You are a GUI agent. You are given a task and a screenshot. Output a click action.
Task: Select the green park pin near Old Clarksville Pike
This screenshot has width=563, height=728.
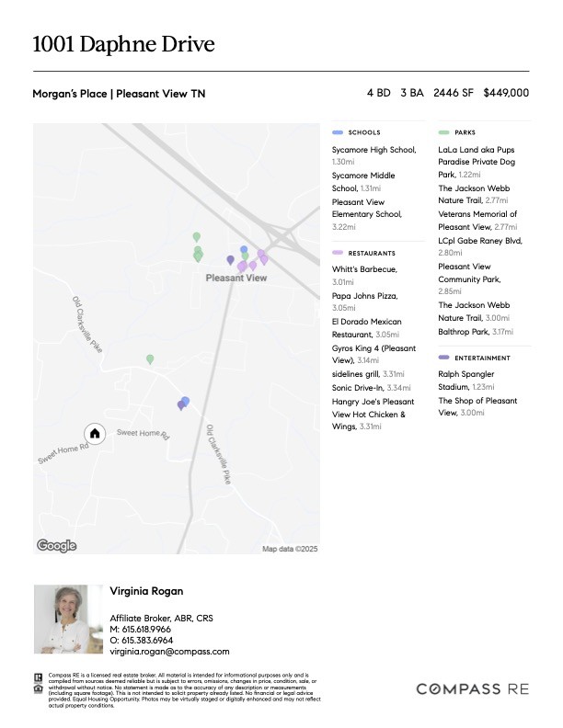click(150, 359)
